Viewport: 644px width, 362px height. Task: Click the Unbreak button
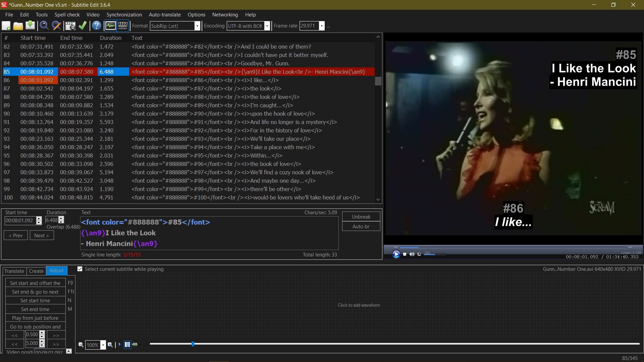point(361,217)
